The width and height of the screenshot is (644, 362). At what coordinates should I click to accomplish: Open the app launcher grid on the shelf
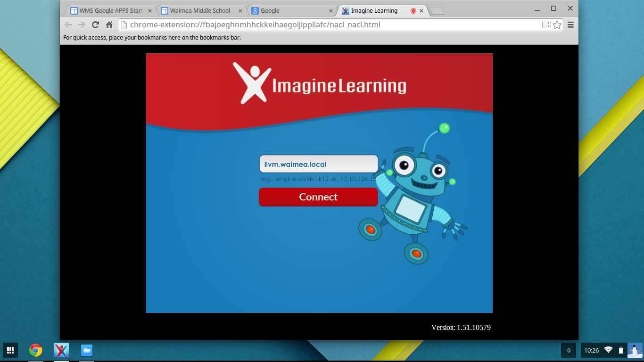point(10,350)
